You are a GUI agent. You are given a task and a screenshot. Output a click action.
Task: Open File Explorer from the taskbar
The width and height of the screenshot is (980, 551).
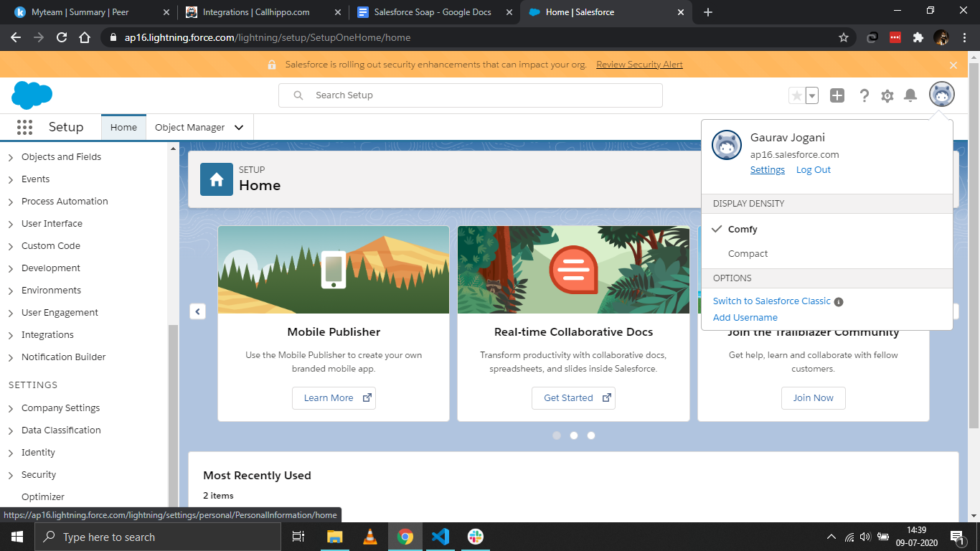coord(335,537)
